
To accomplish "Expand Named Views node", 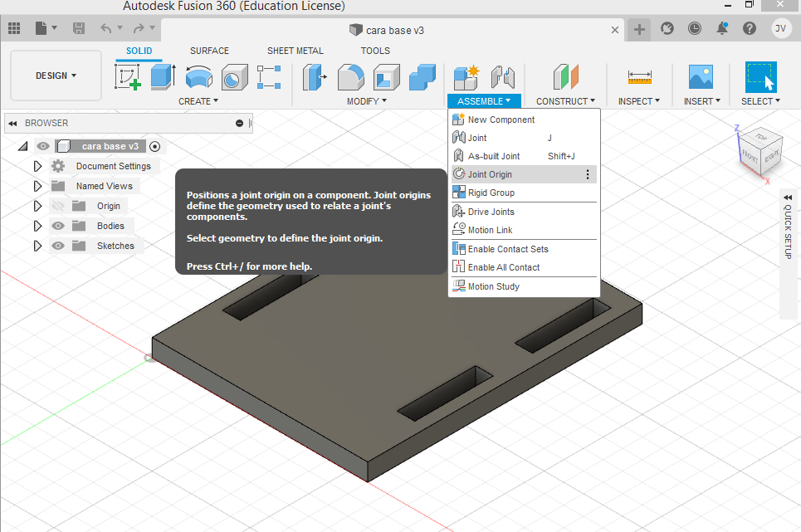I will click(37, 186).
